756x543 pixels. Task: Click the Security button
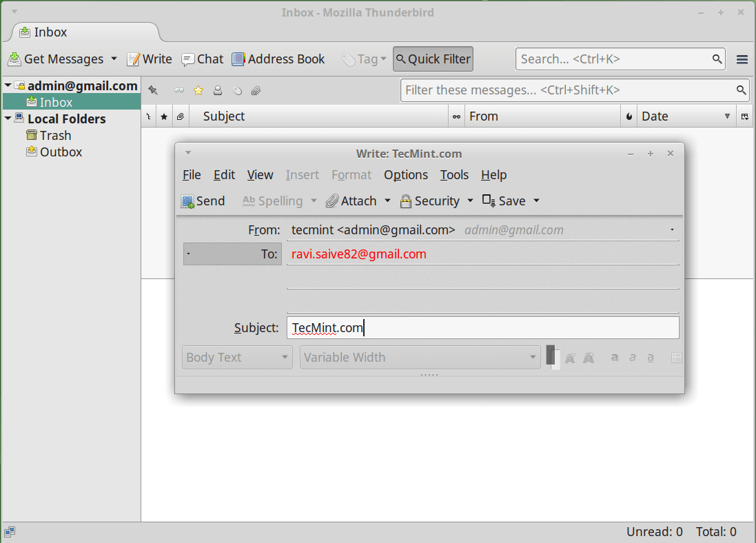pos(430,201)
